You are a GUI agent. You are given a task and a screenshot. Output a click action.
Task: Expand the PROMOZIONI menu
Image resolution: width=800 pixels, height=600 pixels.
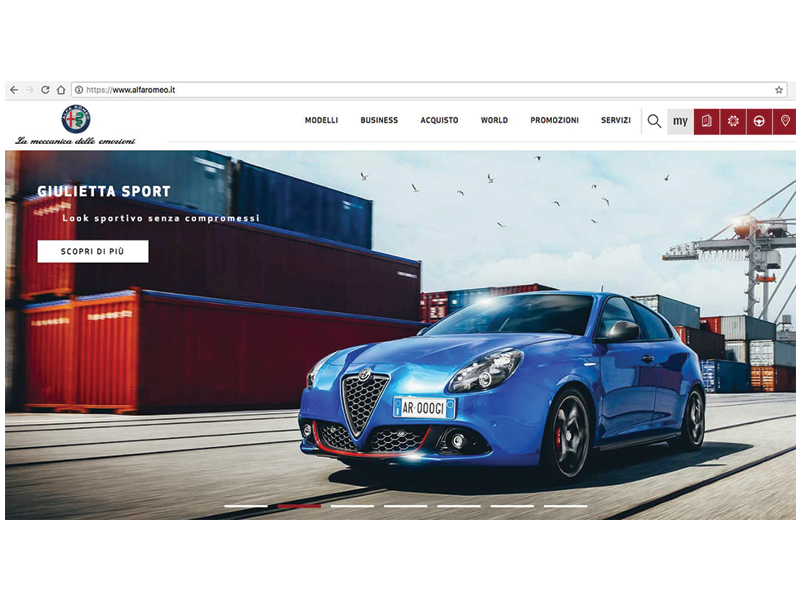click(x=554, y=121)
